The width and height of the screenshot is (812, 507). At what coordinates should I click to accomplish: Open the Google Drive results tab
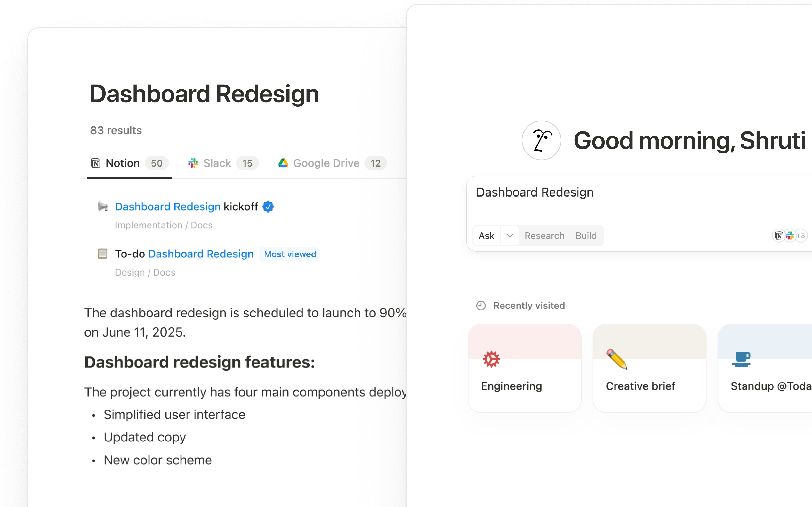(x=332, y=163)
